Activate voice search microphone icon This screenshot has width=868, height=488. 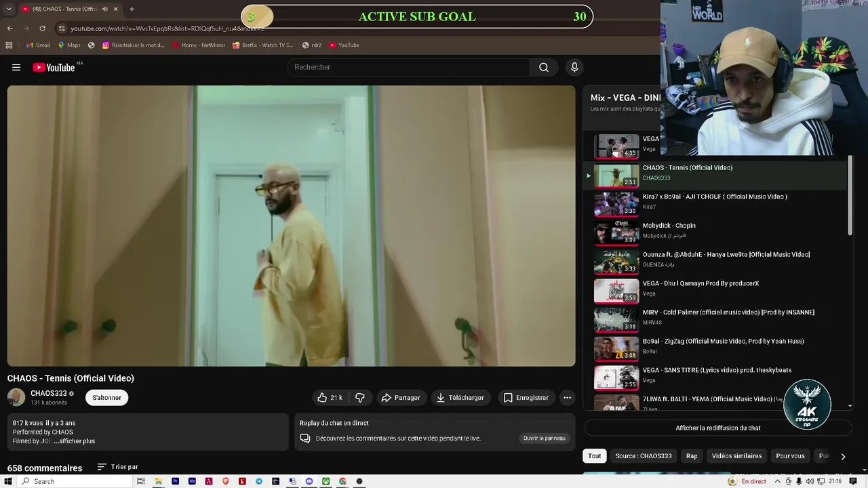click(574, 67)
